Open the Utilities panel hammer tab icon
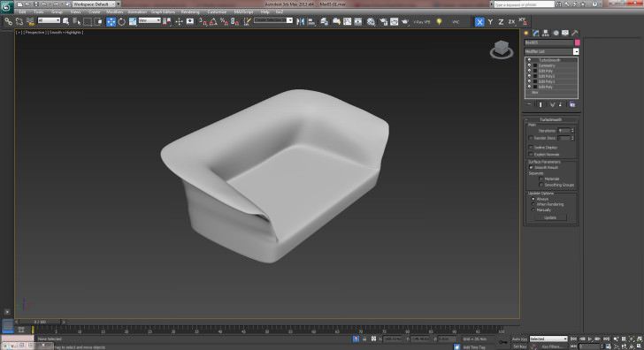The height and width of the screenshot is (350, 644). pyautogui.click(x=575, y=33)
